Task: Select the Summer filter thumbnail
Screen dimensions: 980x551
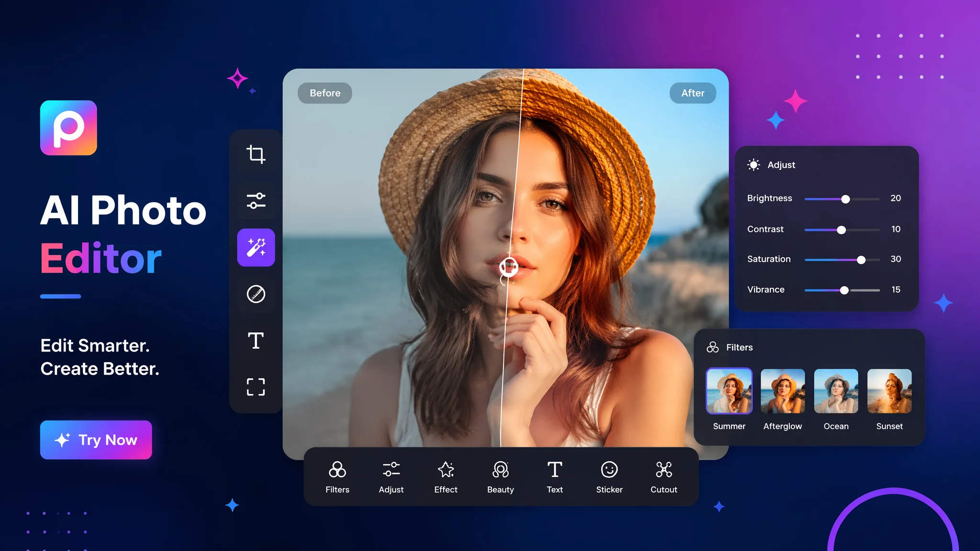Action: [729, 391]
